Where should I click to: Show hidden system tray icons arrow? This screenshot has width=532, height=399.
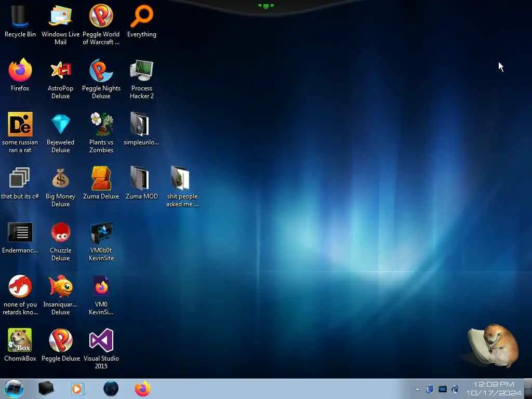click(417, 389)
